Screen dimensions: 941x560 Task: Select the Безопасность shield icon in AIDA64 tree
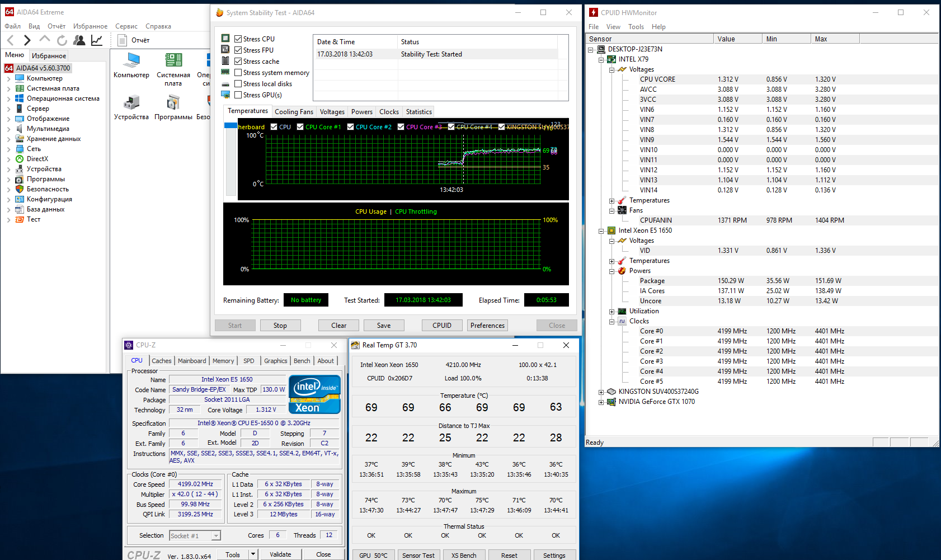tap(20, 189)
